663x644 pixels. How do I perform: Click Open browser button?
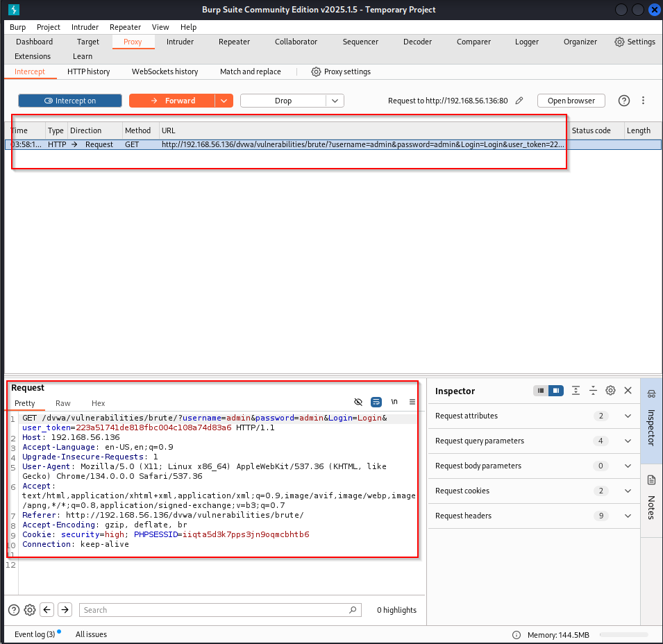tap(571, 101)
